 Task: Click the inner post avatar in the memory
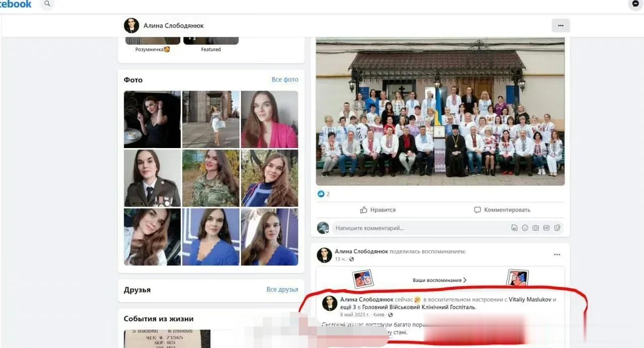click(330, 304)
